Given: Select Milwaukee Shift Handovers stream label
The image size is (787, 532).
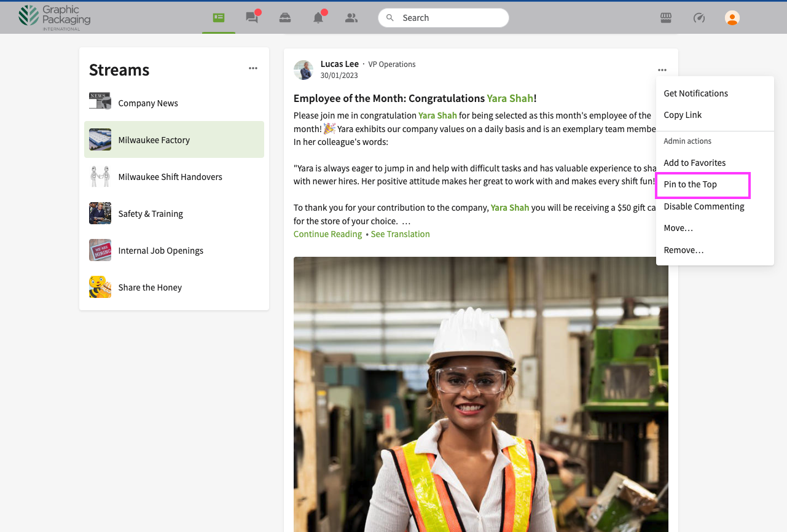Looking at the screenshot, I should [x=170, y=177].
